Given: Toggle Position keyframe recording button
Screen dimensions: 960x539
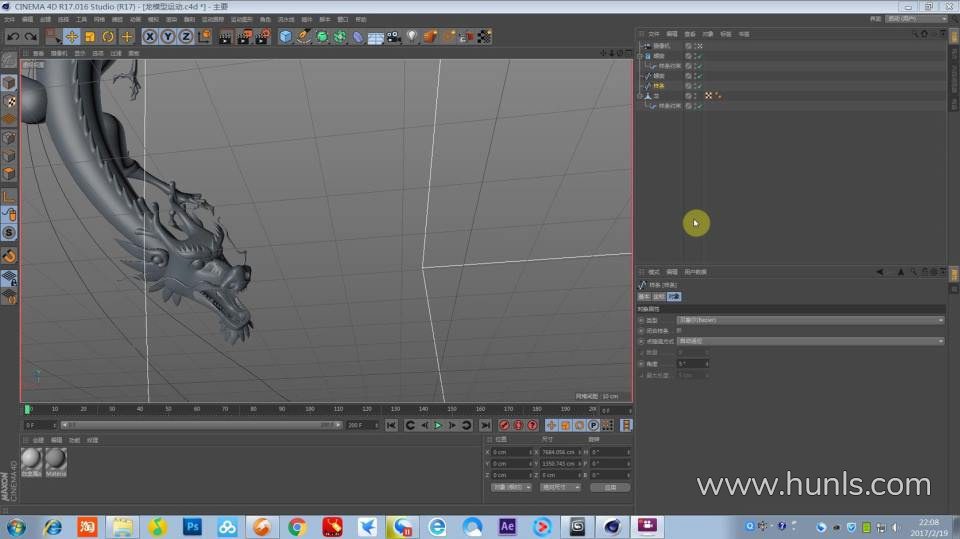Looking at the screenshot, I should [551, 425].
